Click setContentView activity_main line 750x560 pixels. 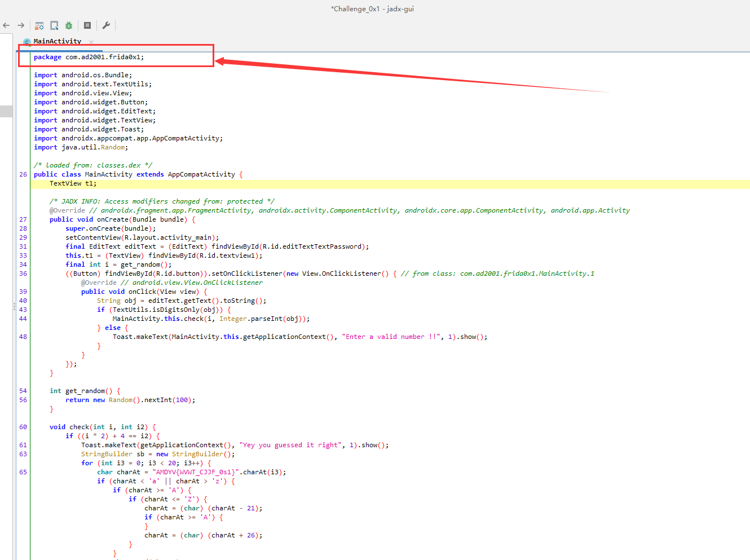coord(142,237)
